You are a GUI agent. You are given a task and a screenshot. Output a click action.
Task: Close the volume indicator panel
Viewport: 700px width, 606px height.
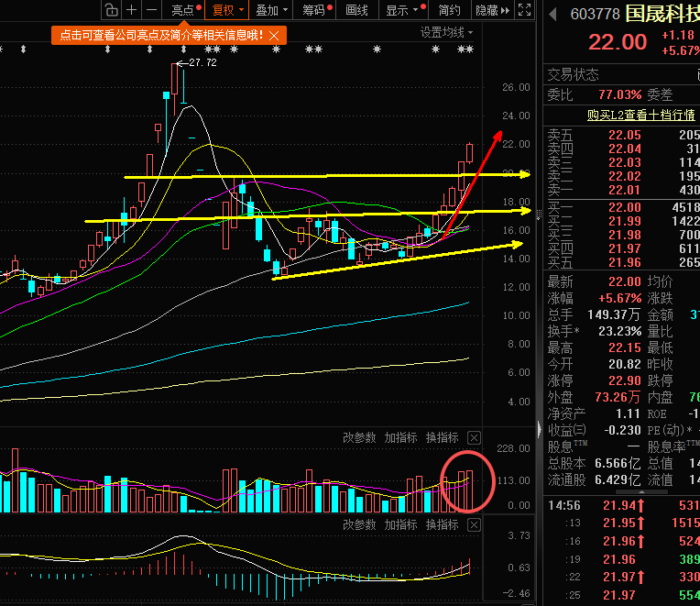coord(474,437)
